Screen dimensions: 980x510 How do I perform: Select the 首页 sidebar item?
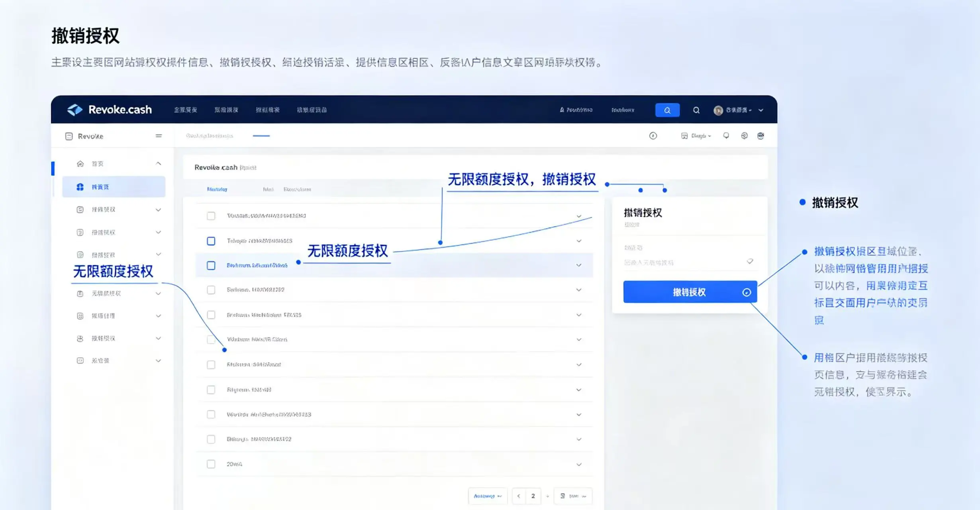[x=114, y=163]
